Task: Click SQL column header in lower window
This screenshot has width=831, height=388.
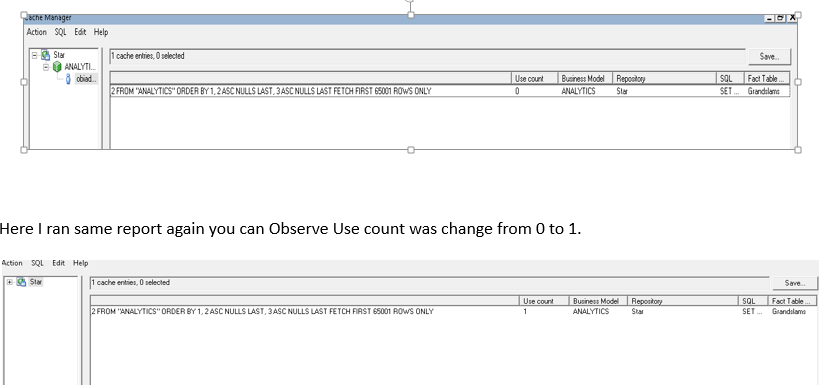Action: coord(754,301)
